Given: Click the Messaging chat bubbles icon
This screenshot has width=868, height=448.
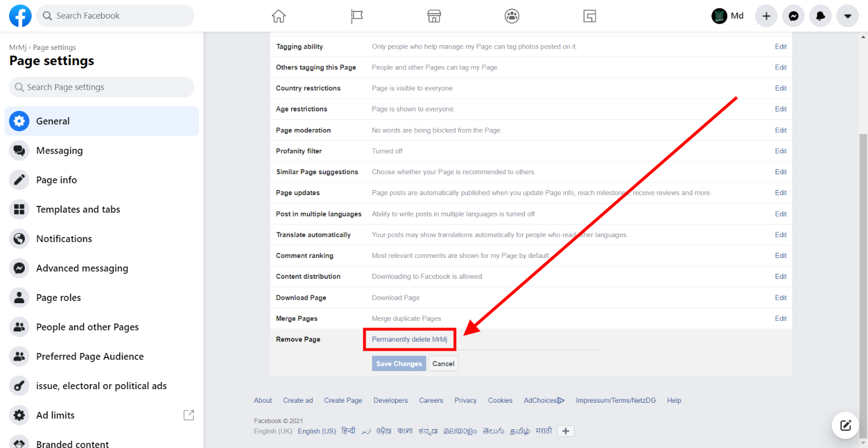Looking at the screenshot, I should point(19,150).
